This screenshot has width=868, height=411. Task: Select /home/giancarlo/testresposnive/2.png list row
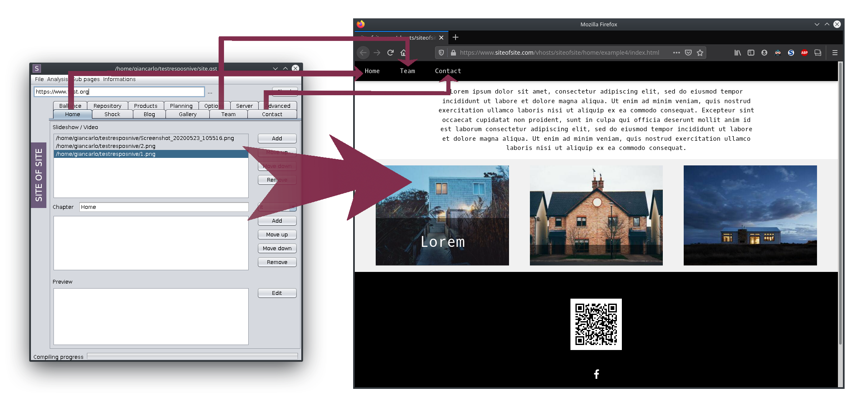tap(151, 146)
